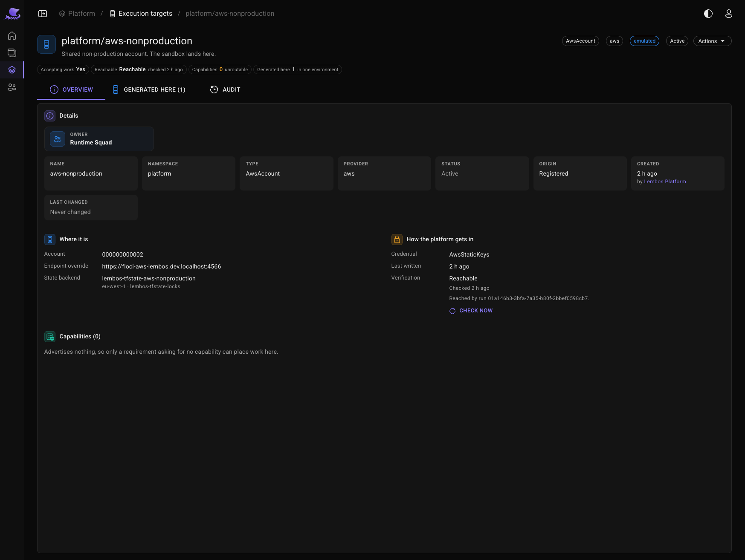Toggle the dark/light theme icon
The width and height of the screenshot is (745, 560).
(x=708, y=14)
